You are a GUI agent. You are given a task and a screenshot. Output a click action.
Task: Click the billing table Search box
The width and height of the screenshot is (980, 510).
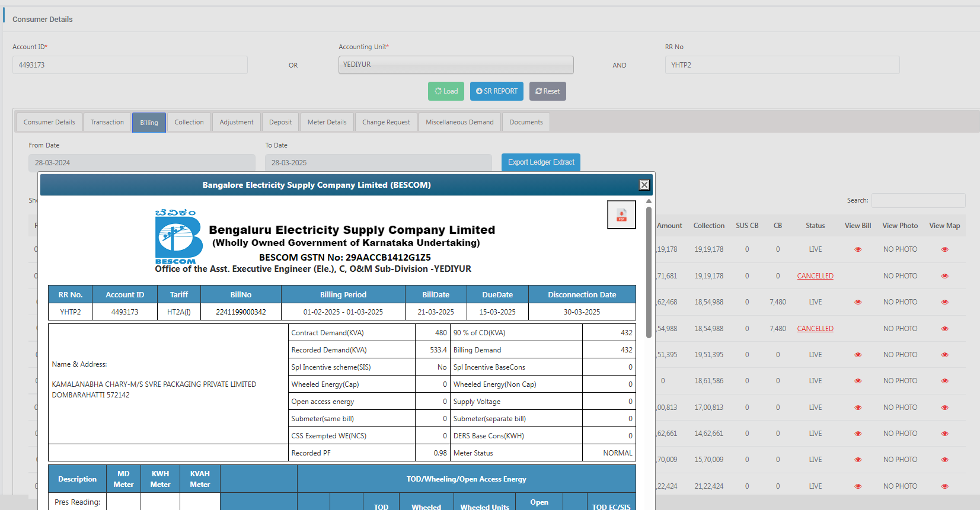[x=918, y=200]
